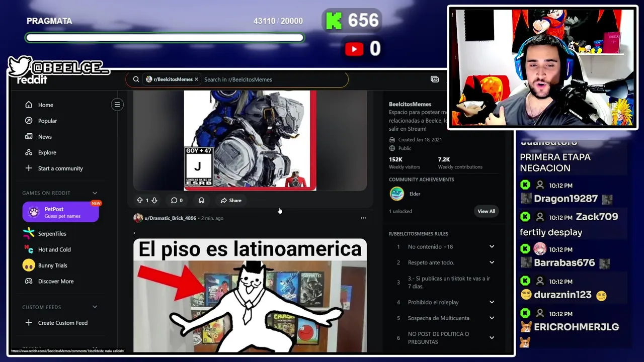Open the BeelcitosMemes community title
Screen dimensions: 644x362
tap(410, 104)
